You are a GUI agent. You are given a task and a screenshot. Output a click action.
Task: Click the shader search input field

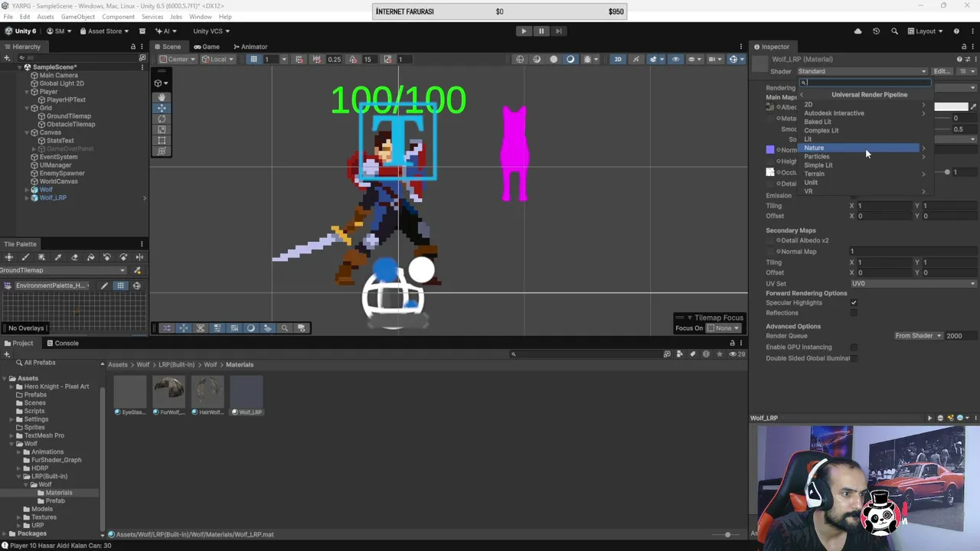866,83
